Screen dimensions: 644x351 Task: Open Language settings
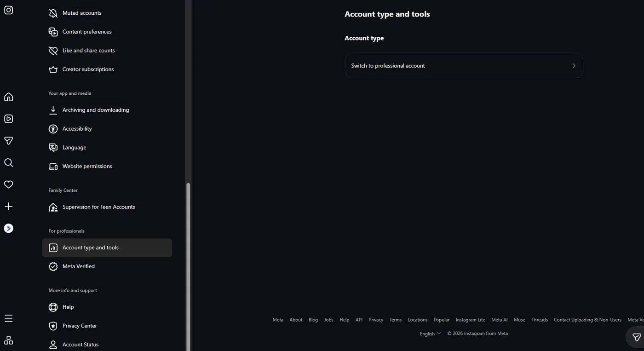(x=107, y=148)
